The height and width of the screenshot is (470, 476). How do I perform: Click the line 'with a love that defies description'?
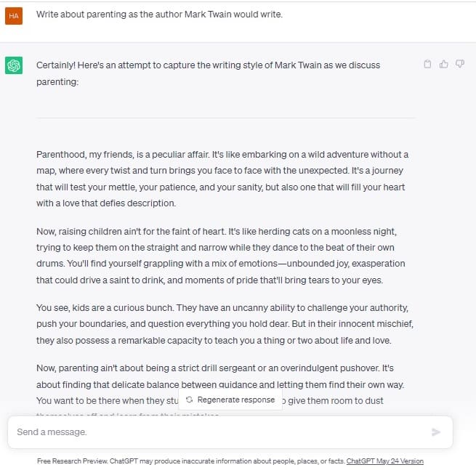pyautogui.click(x=106, y=203)
